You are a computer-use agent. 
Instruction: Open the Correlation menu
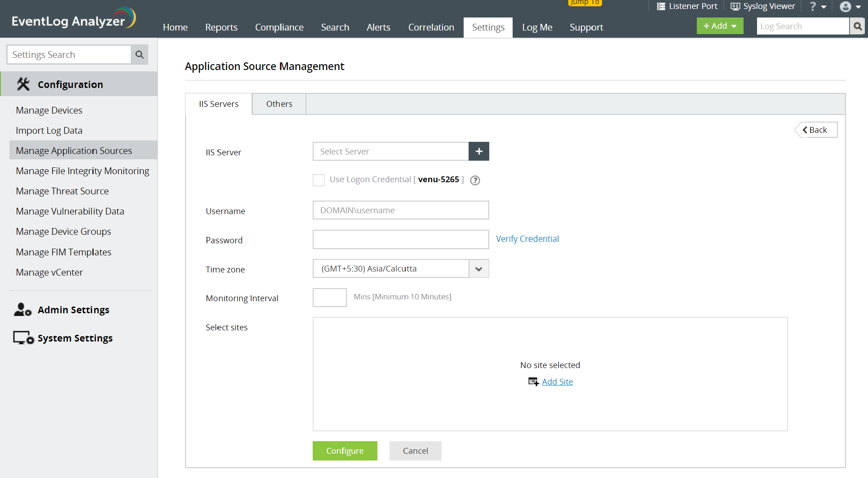point(431,27)
